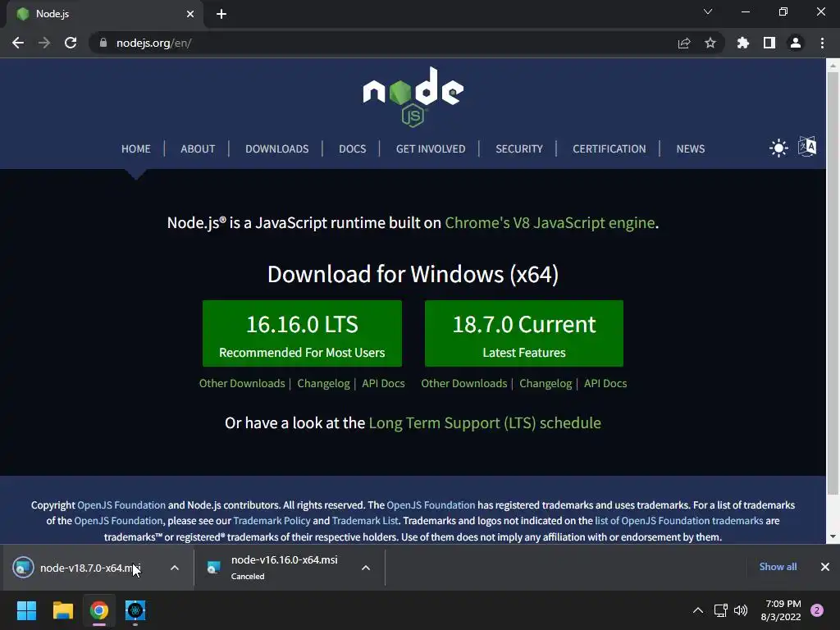Click the page vertical scrollbar
Viewport: 840px width, 630px height.
833,284
